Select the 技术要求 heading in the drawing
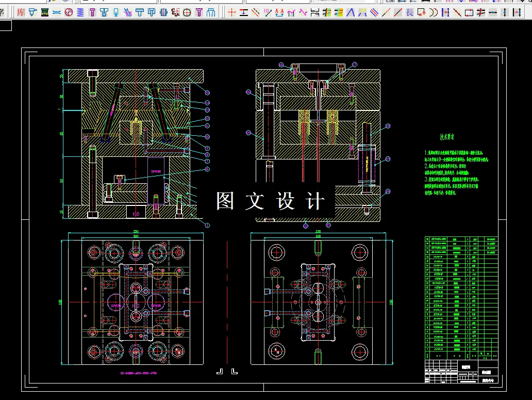Image resolution: width=532 pixels, height=400 pixels. pyautogui.click(x=446, y=137)
